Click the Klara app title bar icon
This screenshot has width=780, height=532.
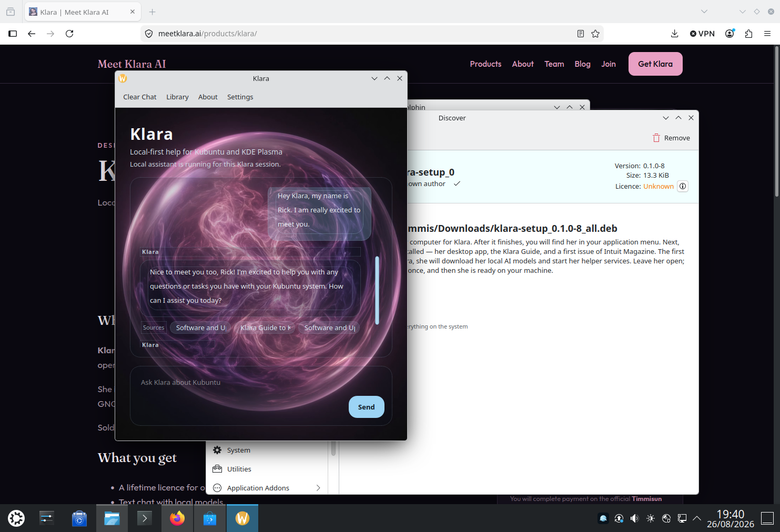tap(123, 78)
